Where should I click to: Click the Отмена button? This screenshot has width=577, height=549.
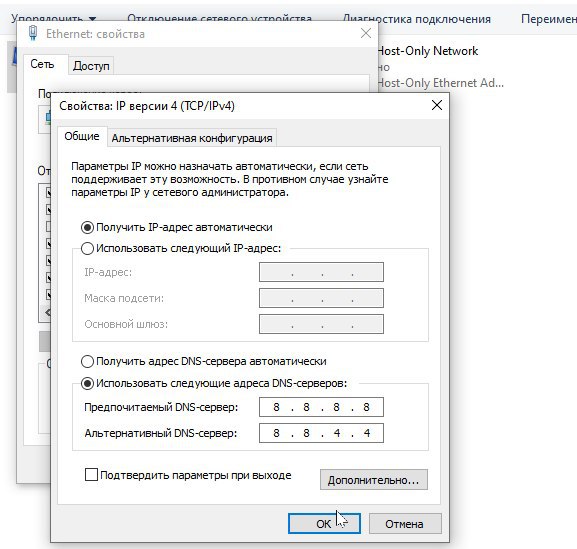point(405,524)
